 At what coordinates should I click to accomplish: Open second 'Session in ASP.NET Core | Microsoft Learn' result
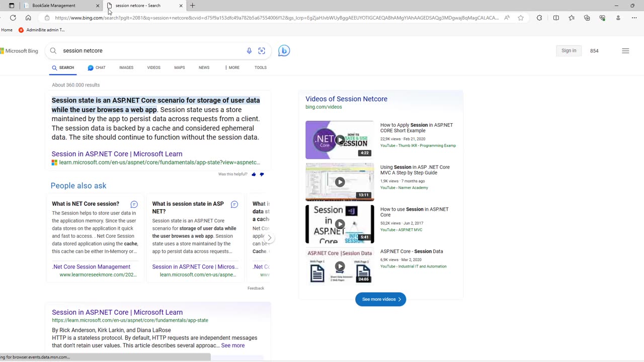(117, 312)
